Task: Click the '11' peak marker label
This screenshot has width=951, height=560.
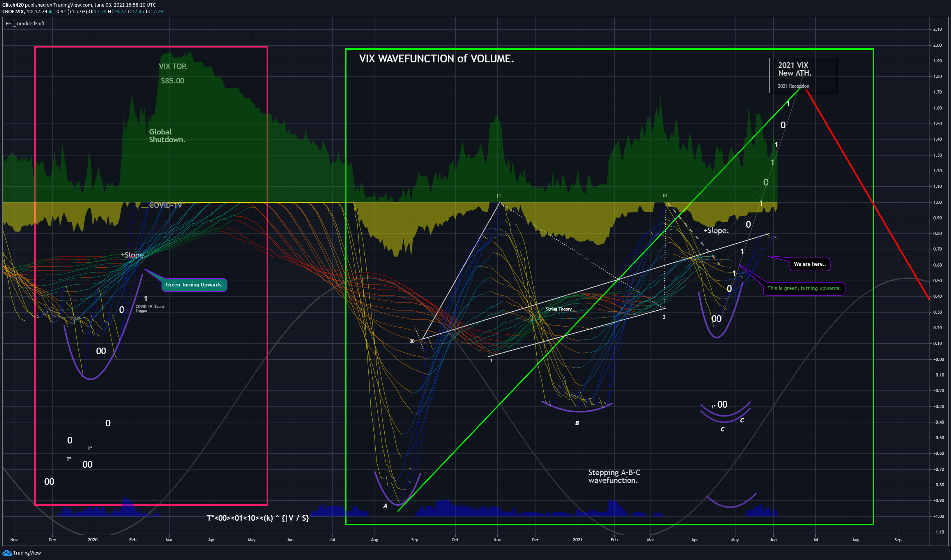Action: 498,196
